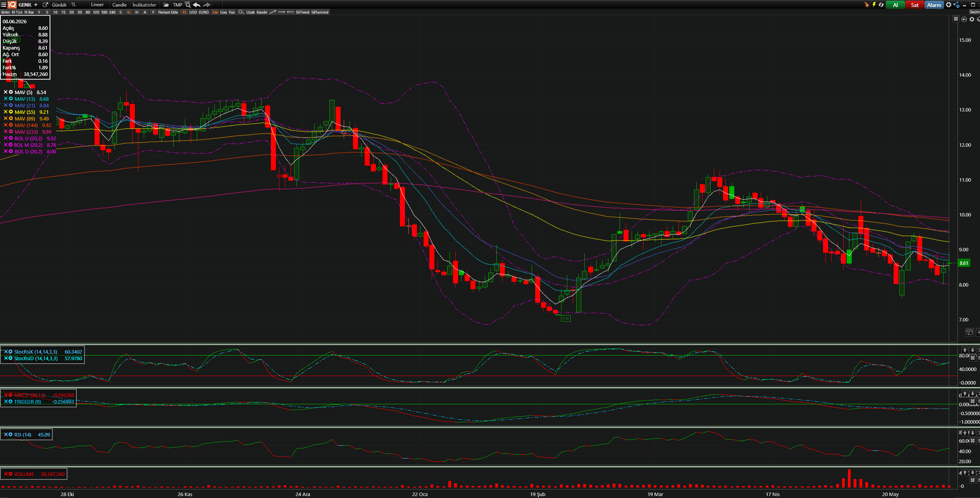Select the N Bar period tab
The height and width of the screenshot is (498, 980).
pos(29,12)
